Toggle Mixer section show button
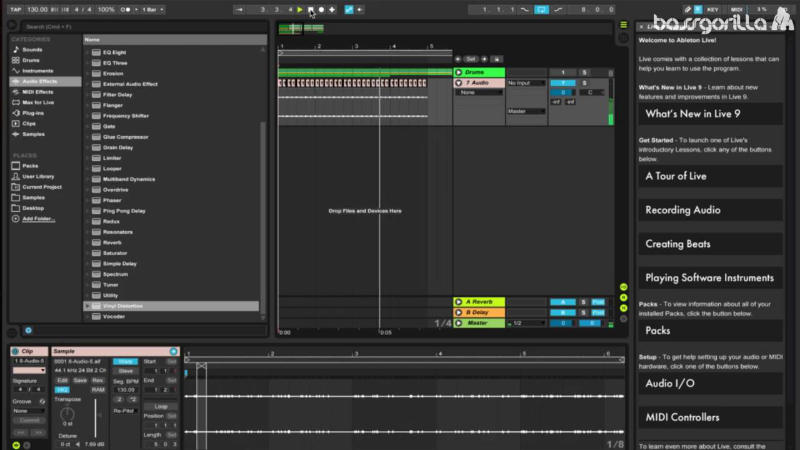 coord(623,308)
